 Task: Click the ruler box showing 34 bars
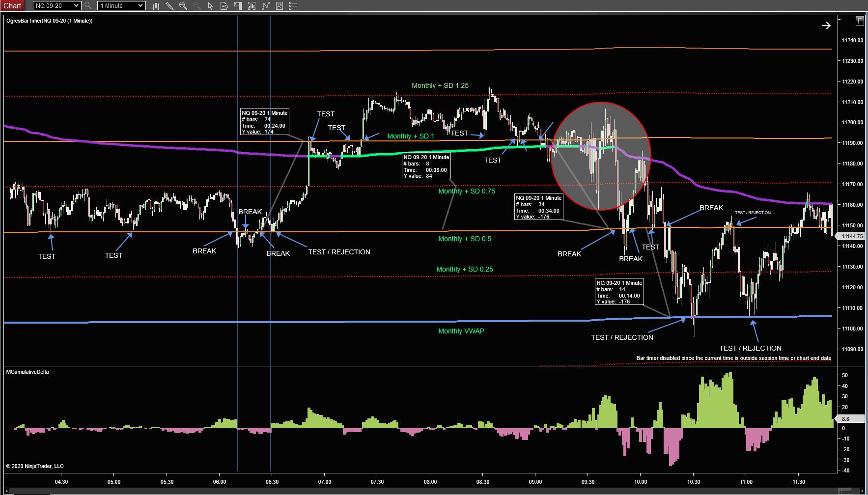[538, 207]
